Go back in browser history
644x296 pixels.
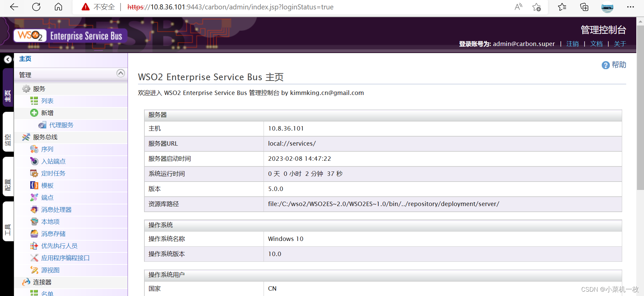[14, 7]
